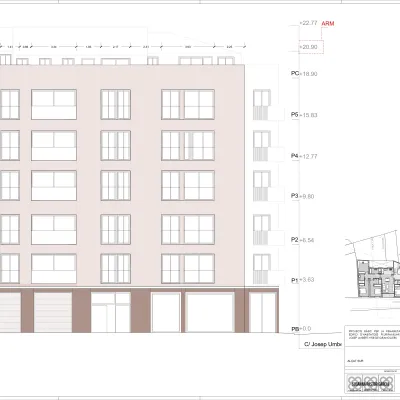Click the P3 +9.80 level label

tap(303, 196)
